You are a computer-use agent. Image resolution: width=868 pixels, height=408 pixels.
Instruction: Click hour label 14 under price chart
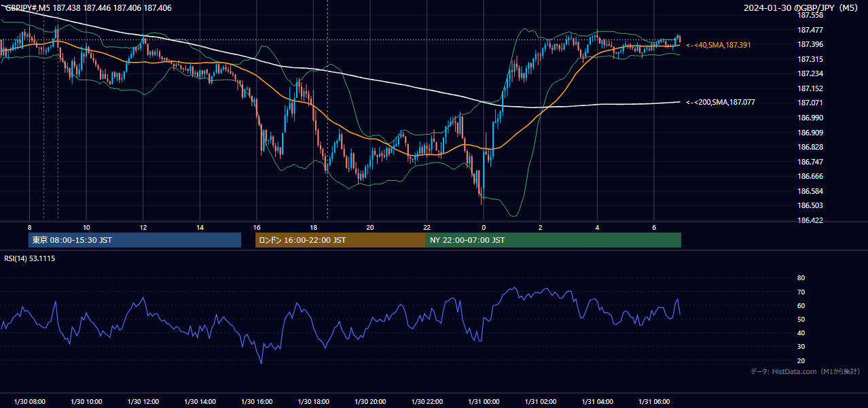[200, 227]
